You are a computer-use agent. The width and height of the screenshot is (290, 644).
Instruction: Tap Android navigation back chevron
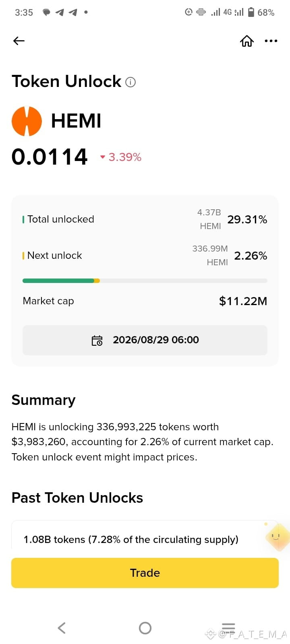(62, 628)
